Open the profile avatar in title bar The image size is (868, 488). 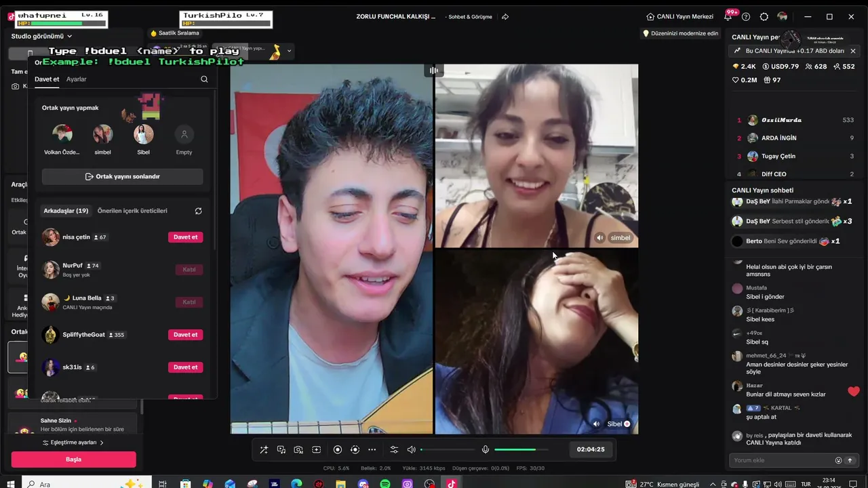coord(783,16)
